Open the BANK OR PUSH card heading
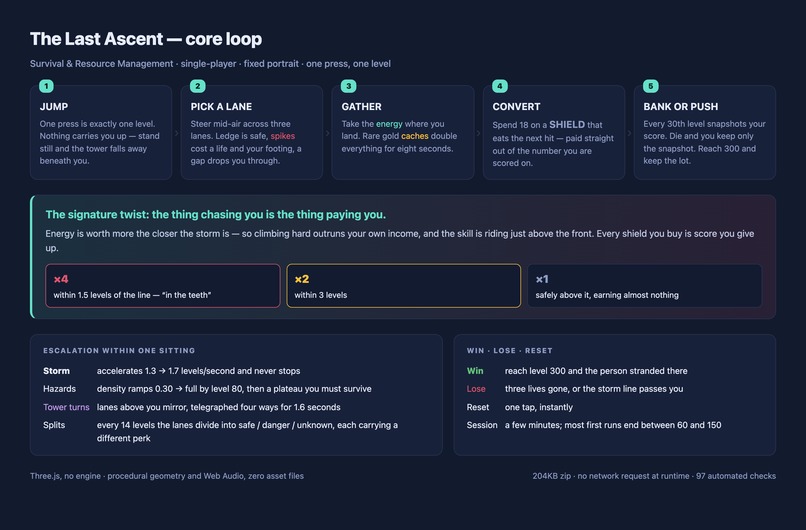 point(681,106)
